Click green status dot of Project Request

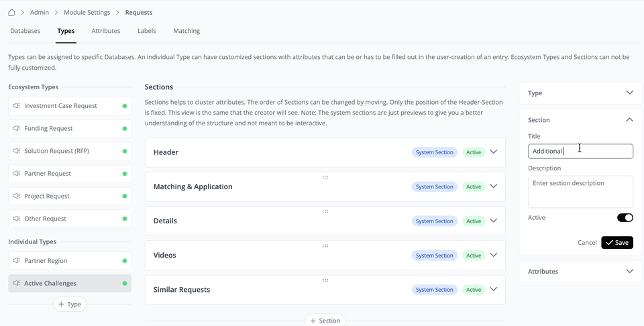(x=125, y=197)
